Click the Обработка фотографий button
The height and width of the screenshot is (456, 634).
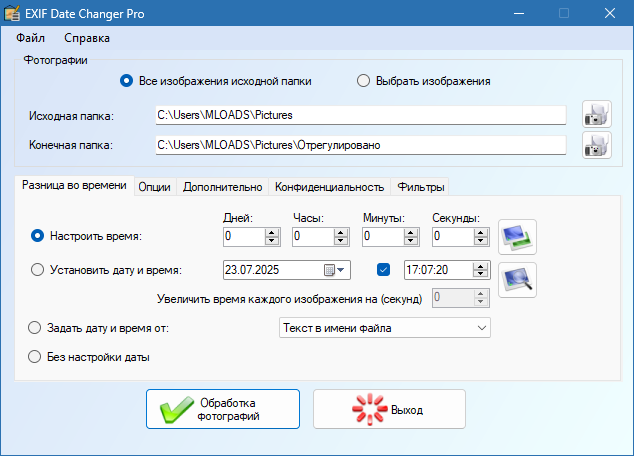coord(223,409)
